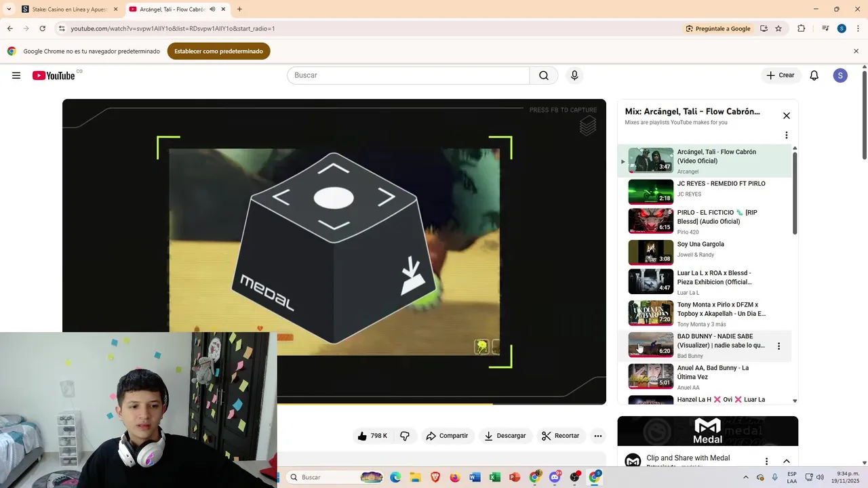
Task: Close the Stake casino tab
Action: pyautogui.click(x=115, y=9)
